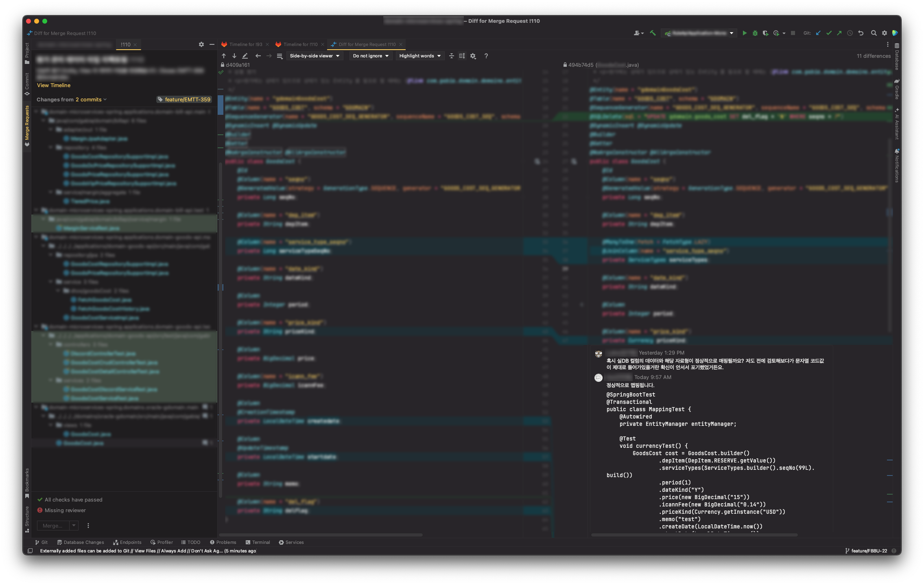Jump to next difference arrow
Screen dimensions: 924x585
click(234, 56)
